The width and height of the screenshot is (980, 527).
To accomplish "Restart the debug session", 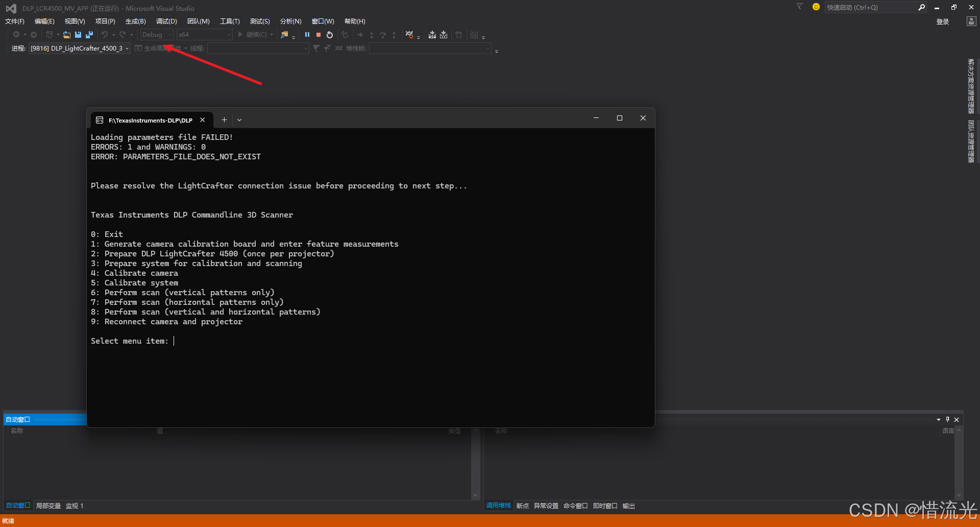I will [330, 35].
